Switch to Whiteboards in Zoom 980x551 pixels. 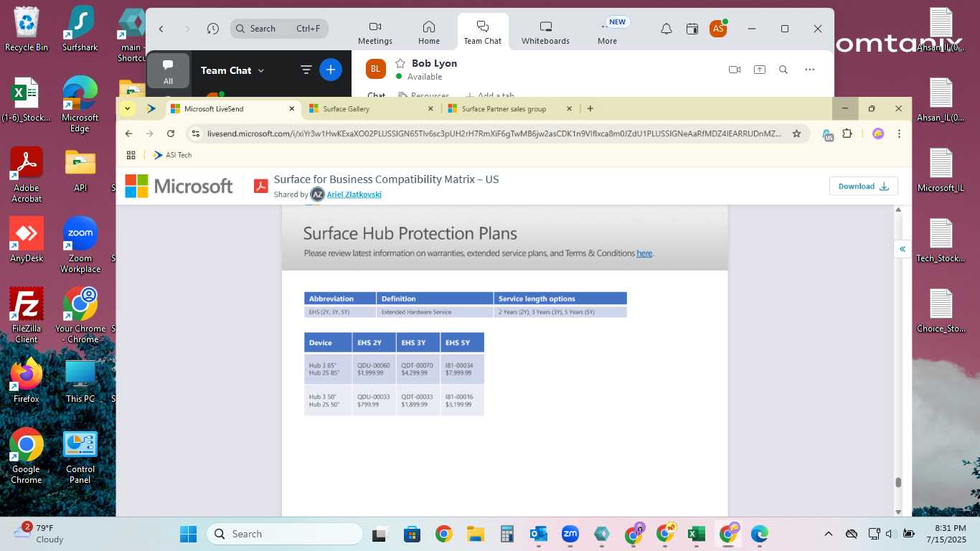click(x=545, y=32)
